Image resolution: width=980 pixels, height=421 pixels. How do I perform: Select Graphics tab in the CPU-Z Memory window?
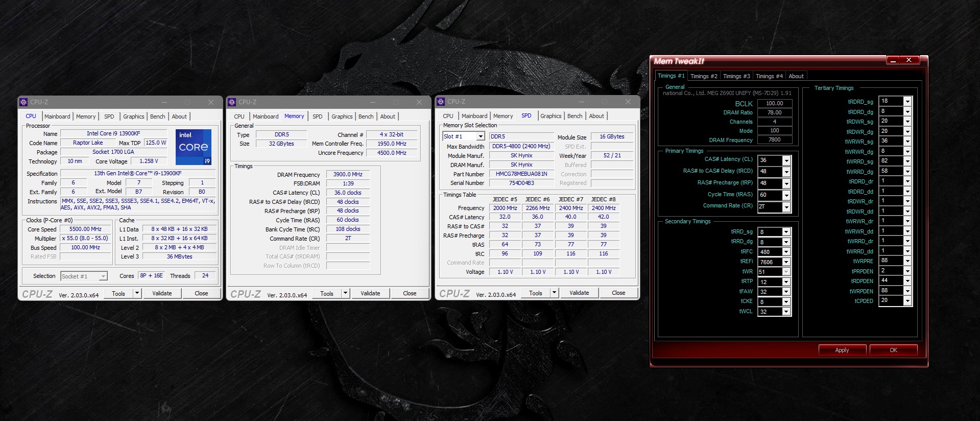342,116
